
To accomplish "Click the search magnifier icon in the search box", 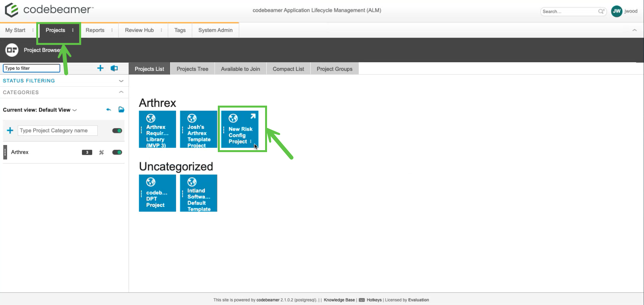I will point(601,11).
